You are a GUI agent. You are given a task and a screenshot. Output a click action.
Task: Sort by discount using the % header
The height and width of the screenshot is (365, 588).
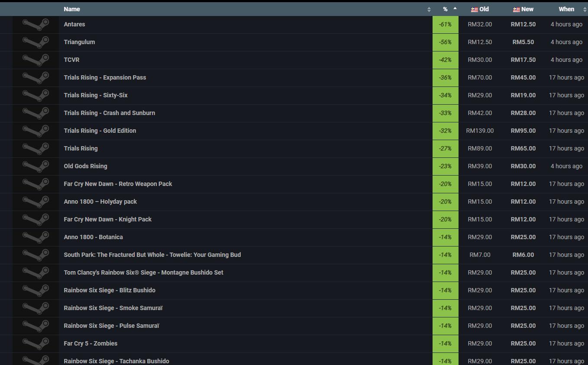445,9
